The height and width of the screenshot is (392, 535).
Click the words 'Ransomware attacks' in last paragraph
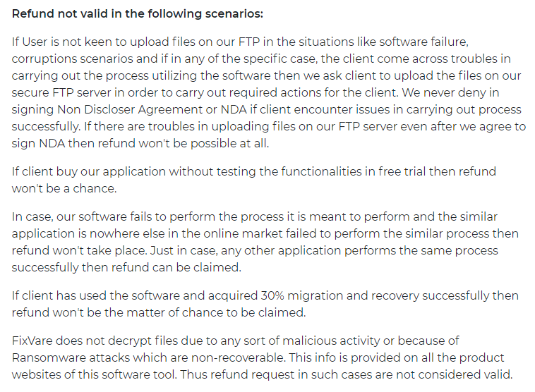[71, 357]
